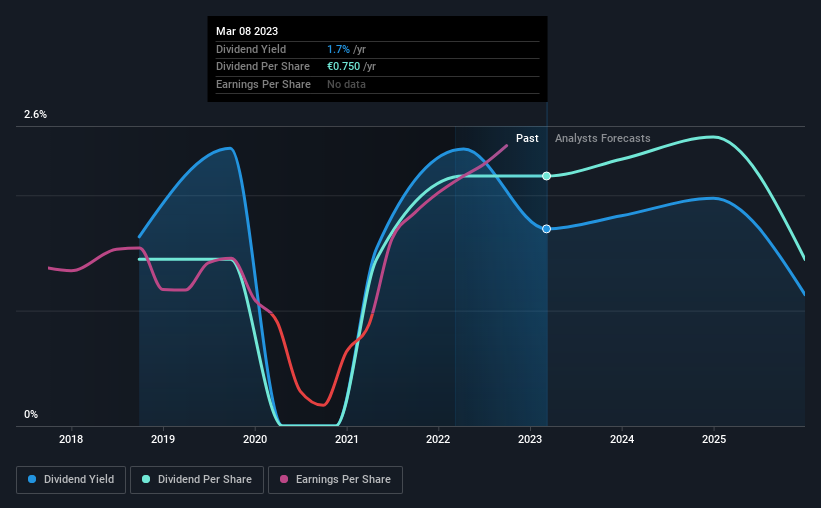Click the Past section label
821x508 pixels.
click(x=527, y=138)
